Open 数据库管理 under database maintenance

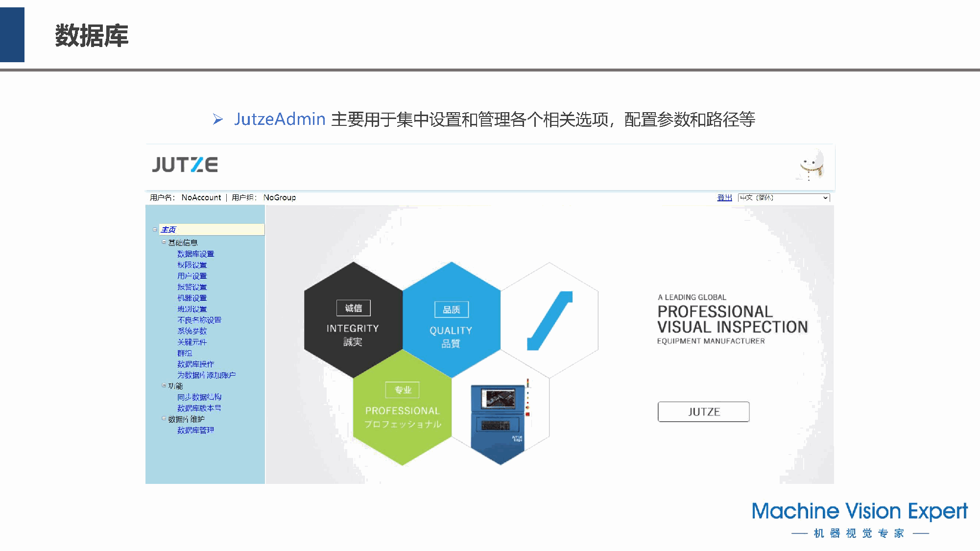coord(195,430)
